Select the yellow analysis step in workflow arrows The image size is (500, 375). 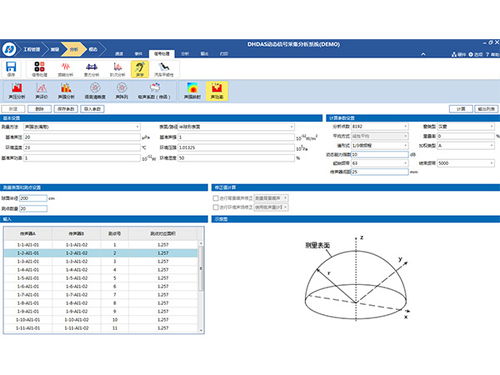74,49
